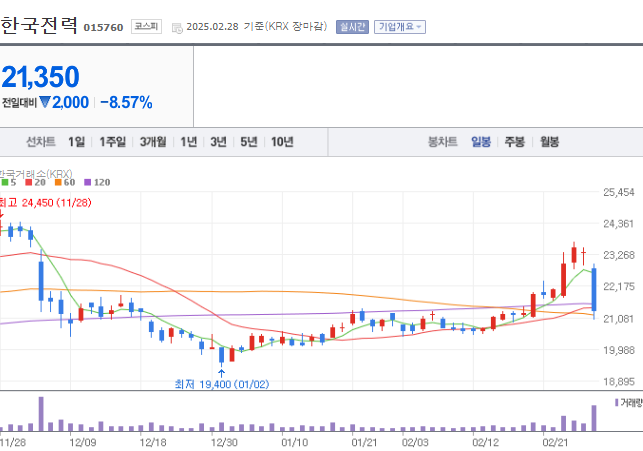This screenshot has height=451, width=643.
Task: Switch to the 주봉 candlestick chart
Action: pos(514,142)
